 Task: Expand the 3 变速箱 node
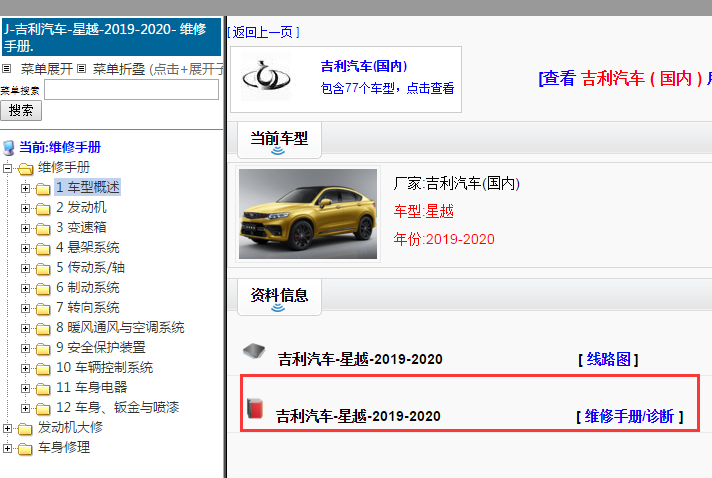click(x=25, y=228)
